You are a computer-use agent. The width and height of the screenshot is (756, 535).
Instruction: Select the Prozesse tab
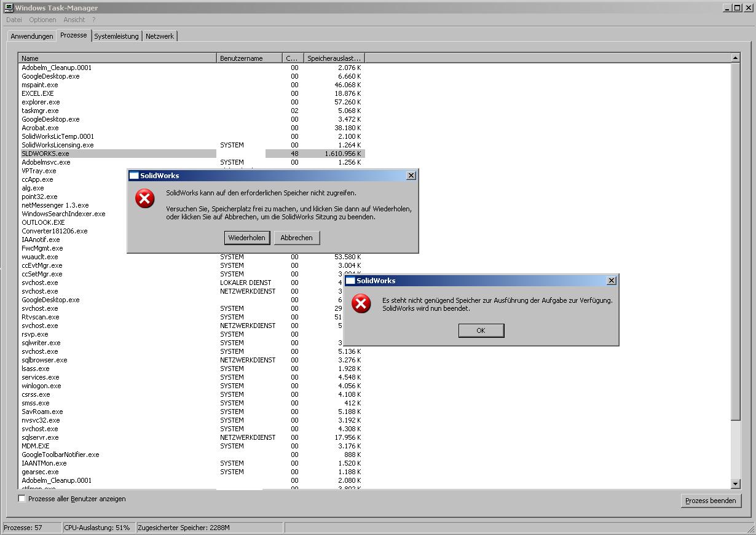[x=74, y=35]
